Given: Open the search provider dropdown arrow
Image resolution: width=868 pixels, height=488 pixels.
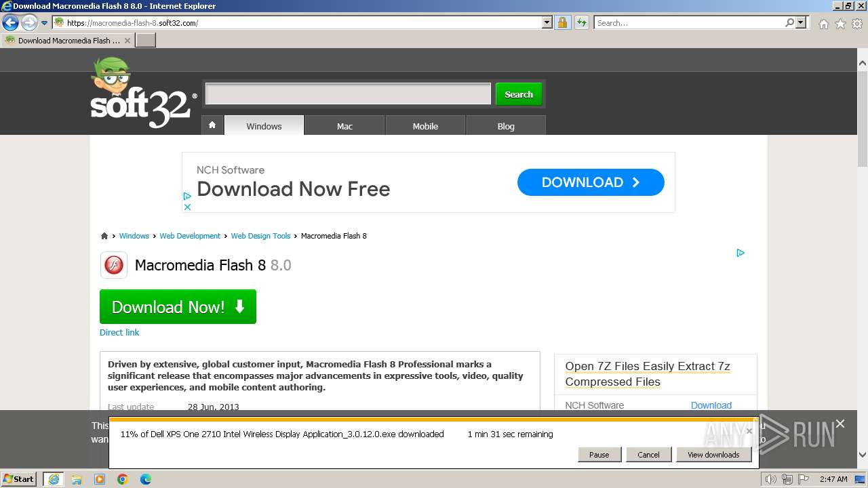Looking at the screenshot, I should [x=802, y=22].
